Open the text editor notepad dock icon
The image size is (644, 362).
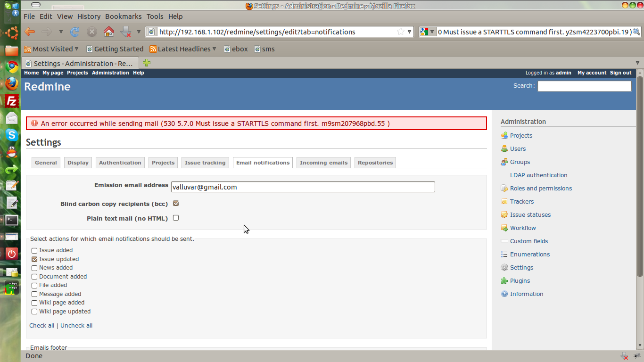(x=12, y=186)
